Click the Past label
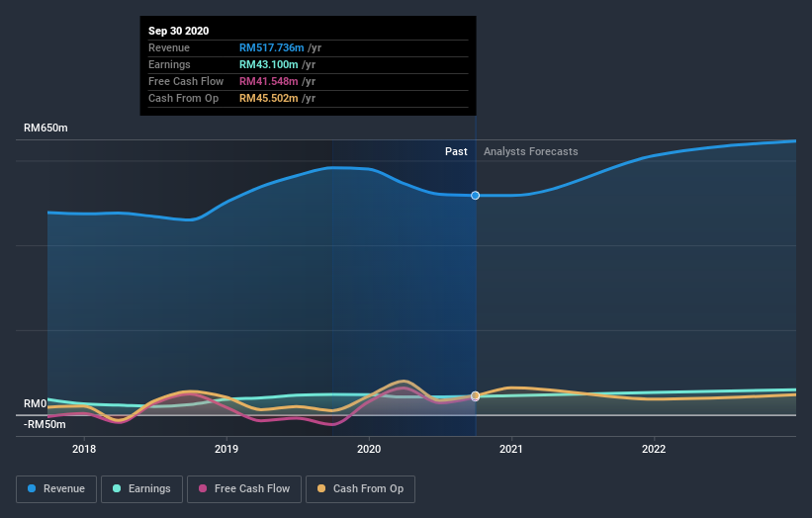Image resolution: width=812 pixels, height=518 pixels. point(456,151)
